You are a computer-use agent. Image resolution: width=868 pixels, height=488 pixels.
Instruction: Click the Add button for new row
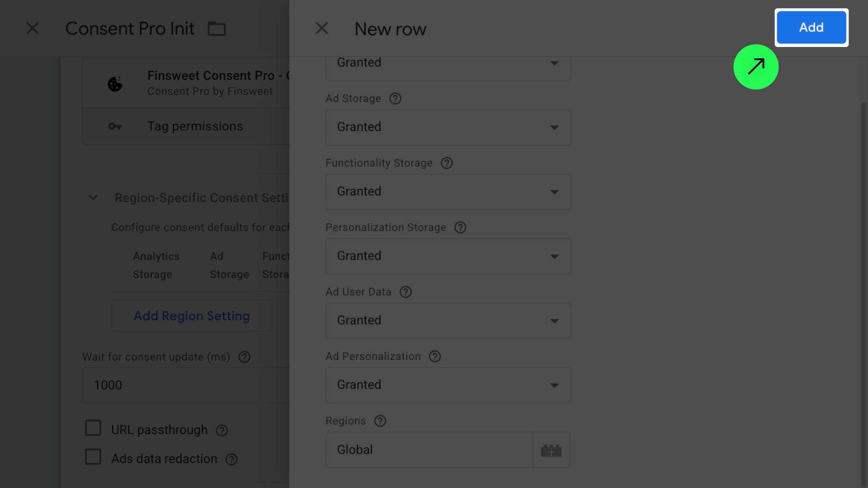tap(811, 28)
